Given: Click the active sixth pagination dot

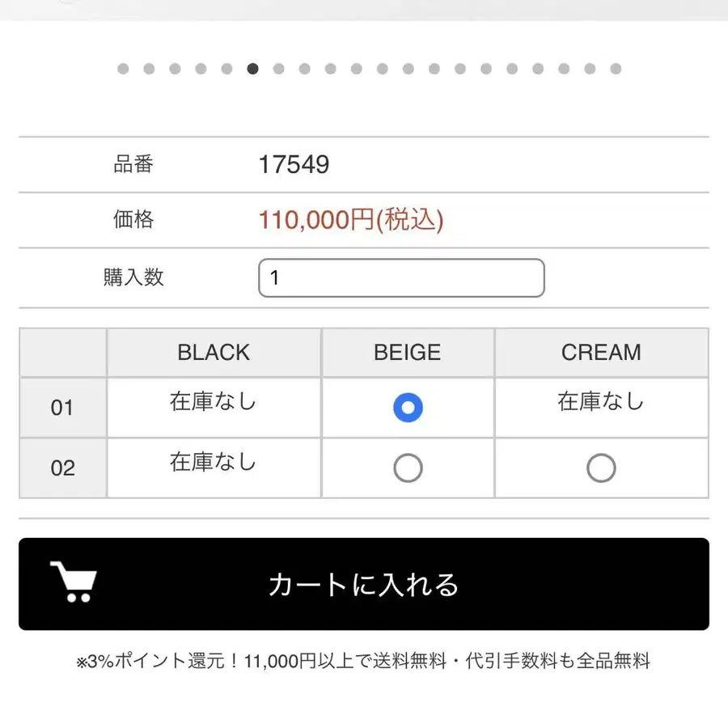Looking at the screenshot, I should coord(252,69).
